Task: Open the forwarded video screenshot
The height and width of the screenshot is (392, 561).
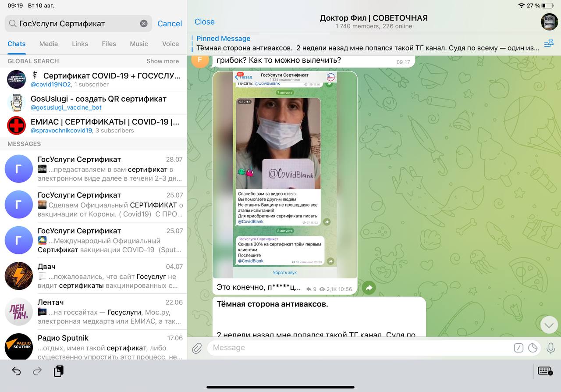Action: tap(285, 175)
